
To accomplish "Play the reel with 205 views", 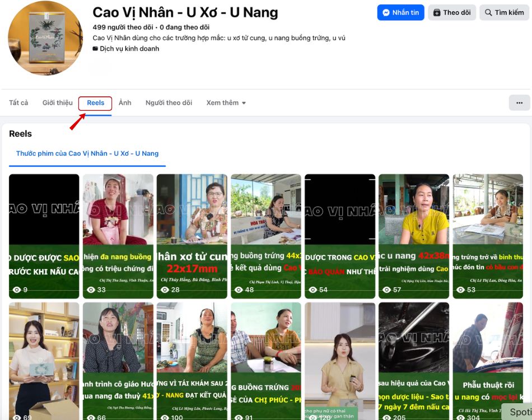I will coord(414,361).
